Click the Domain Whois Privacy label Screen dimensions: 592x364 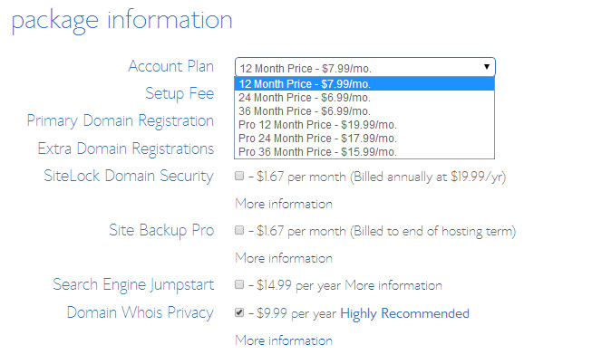[x=140, y=312]
